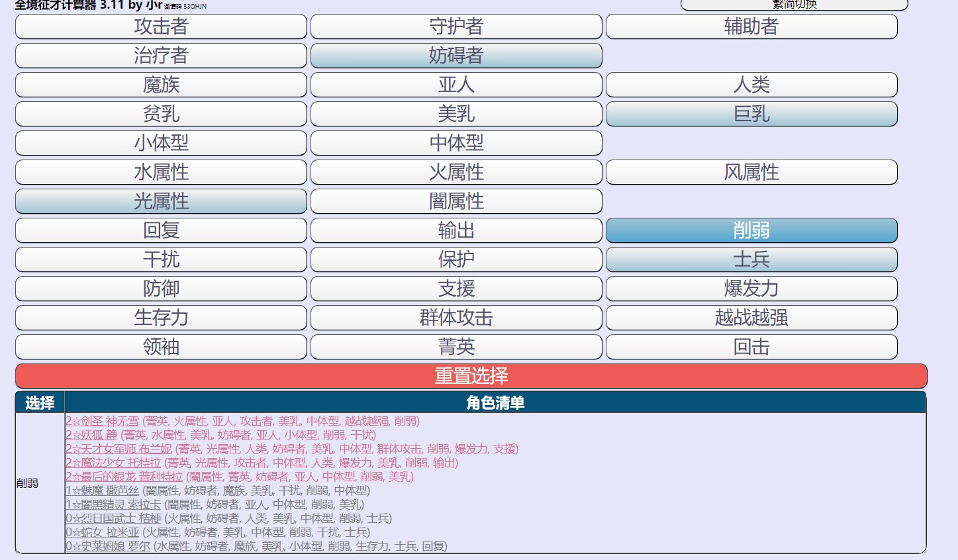Turn off the 士兵 tag
The width and height of the screenshot is (958, 560).
(751, 259)
